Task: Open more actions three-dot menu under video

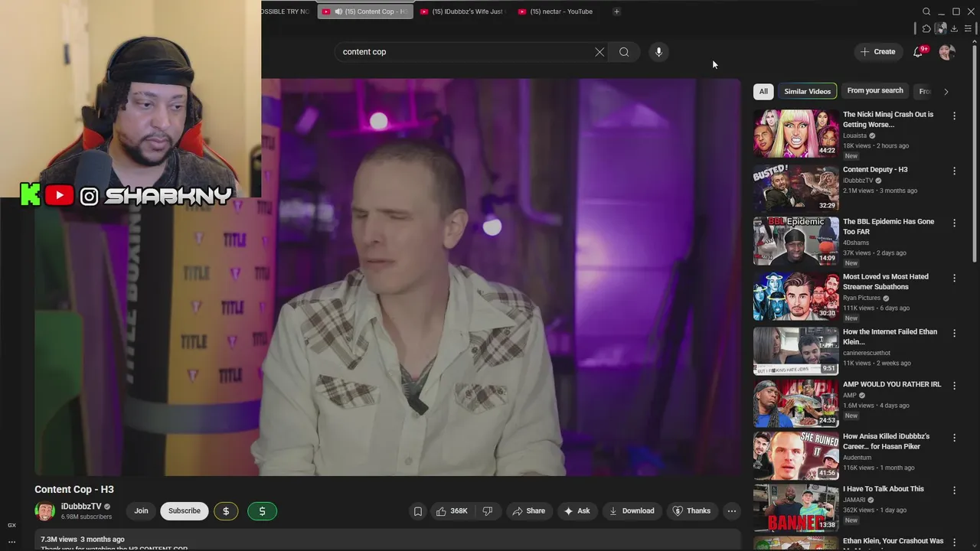Action: click(x=732, y=511)
